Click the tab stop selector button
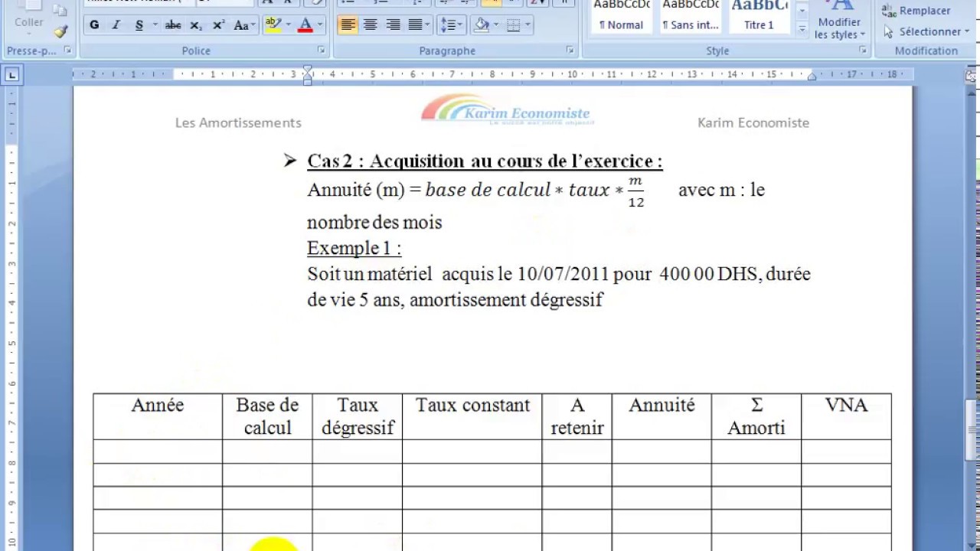Viewport: 980px width, 551px height. 11,75
